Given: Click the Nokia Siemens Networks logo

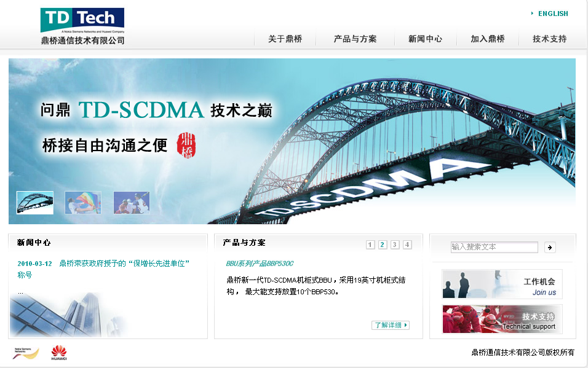Looking at the screenshot, I should 25,353.
